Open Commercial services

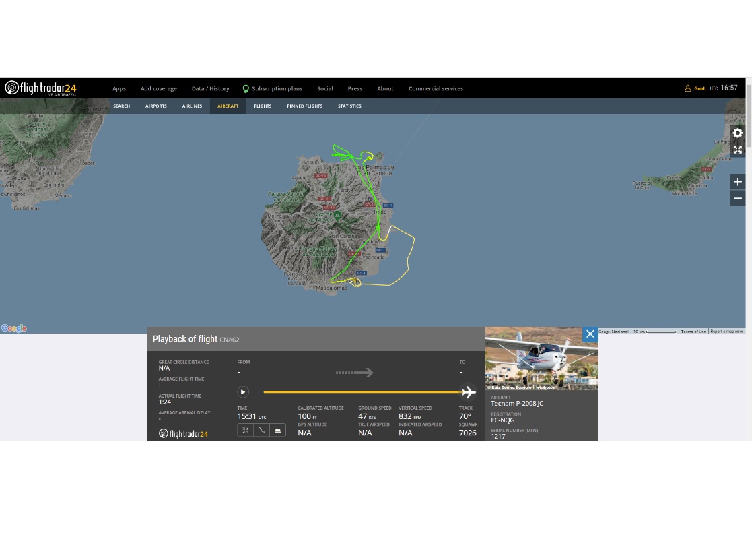click(436, 88)
